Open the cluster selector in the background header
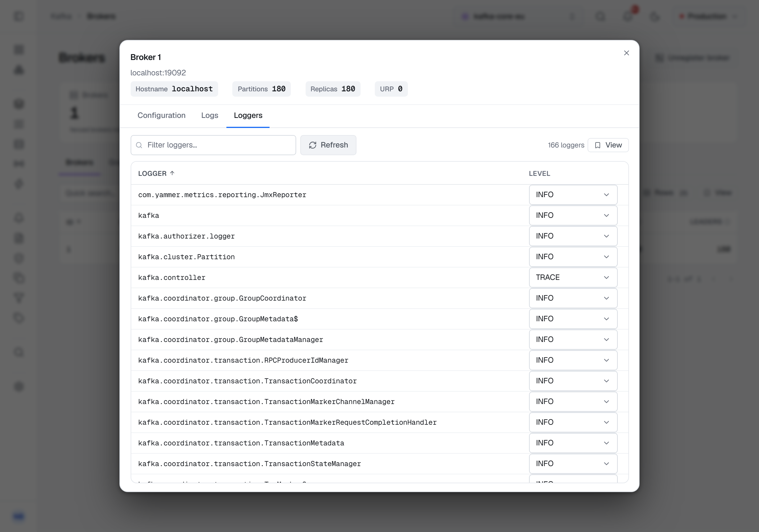759x532 pixels. point(518,16)
